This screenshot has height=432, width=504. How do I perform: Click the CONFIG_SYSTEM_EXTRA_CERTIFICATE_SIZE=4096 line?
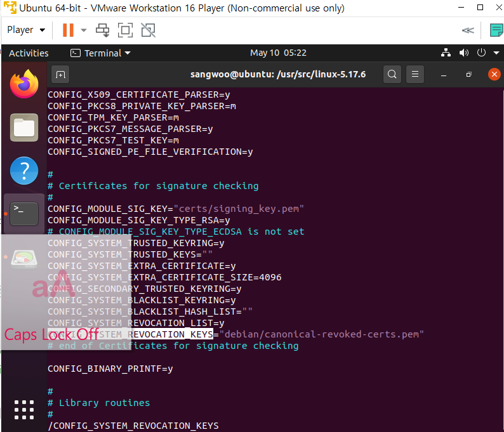point(164,277)
